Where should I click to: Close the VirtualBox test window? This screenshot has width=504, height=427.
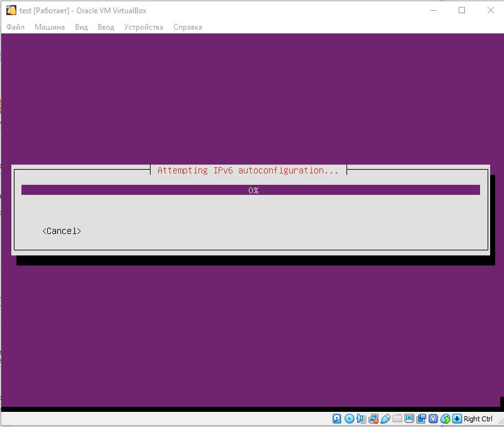point(491,10)
